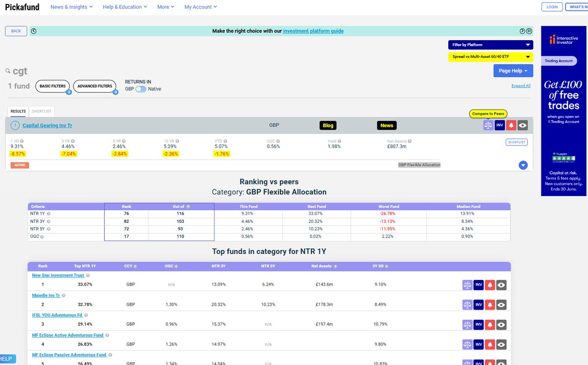Click bell icon for IFSL YOU Adventurous Fd
Image resolution: width=588 pixels, height=365 pixels.
click(490, 324)
